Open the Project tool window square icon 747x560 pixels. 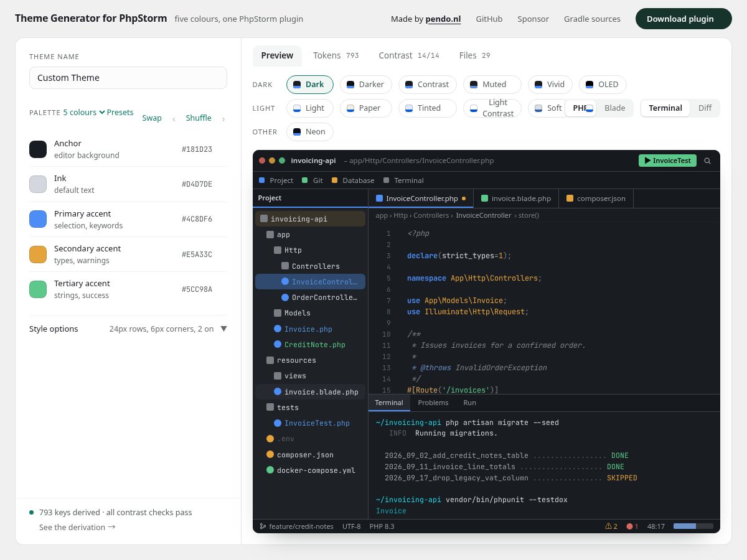click(262, 180)
